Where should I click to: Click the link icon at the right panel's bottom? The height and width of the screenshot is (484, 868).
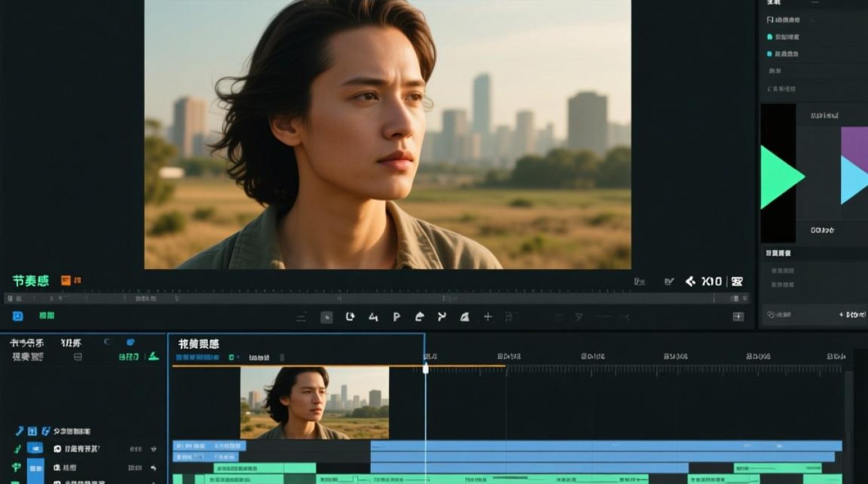(771, 315)
